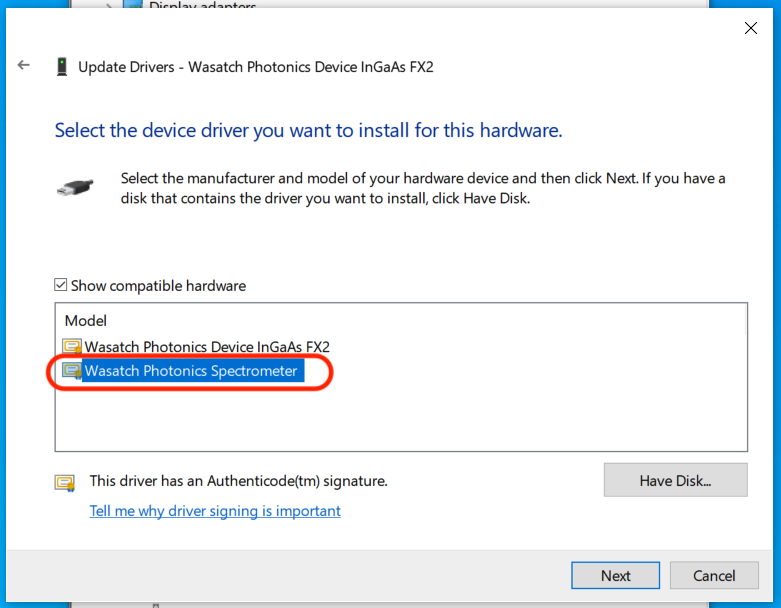Select Wasatch Photonics Spectrometer model
The width and height of the screenshot is (781, 608).
pyautogui.click(x=191, y=371)
